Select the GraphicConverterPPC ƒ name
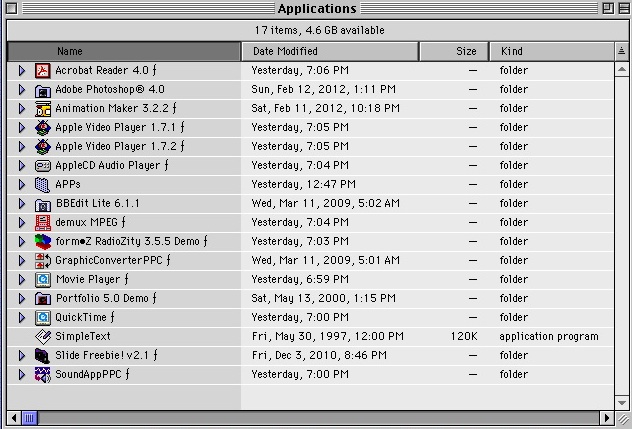The height and width of the screenshot is (429, 632). click(113, 260)
